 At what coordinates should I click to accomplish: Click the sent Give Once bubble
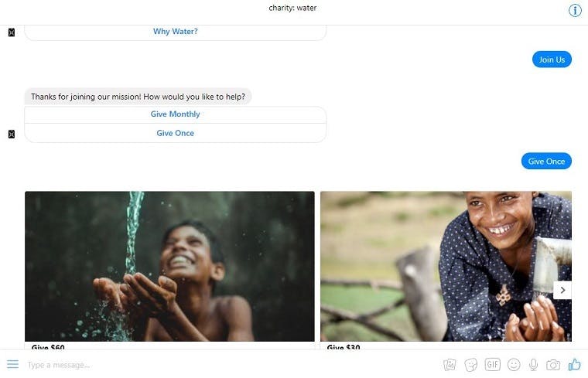546,162
